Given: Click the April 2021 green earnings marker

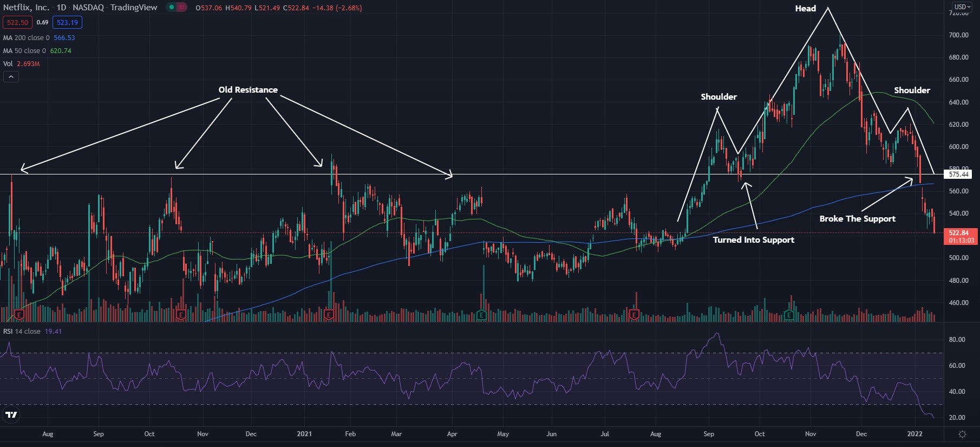Looking at the screenshot, I should pos(481,314).
